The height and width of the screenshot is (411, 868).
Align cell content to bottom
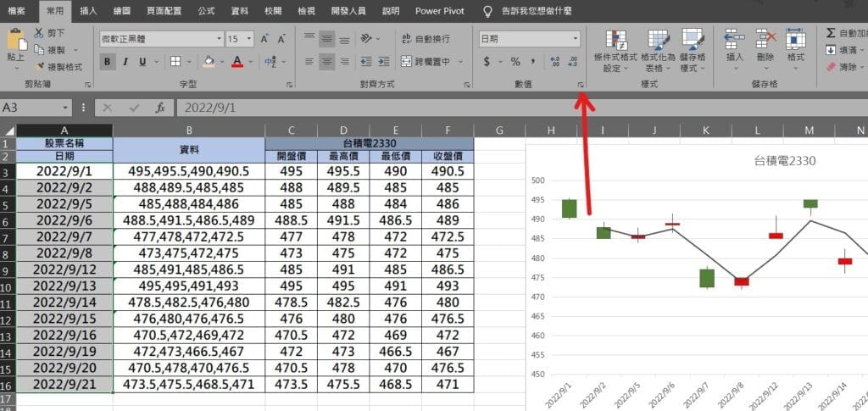(344, 39)
